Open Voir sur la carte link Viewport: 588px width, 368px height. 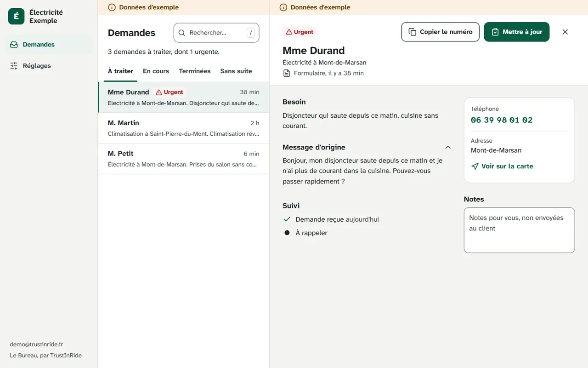[502, 166]
